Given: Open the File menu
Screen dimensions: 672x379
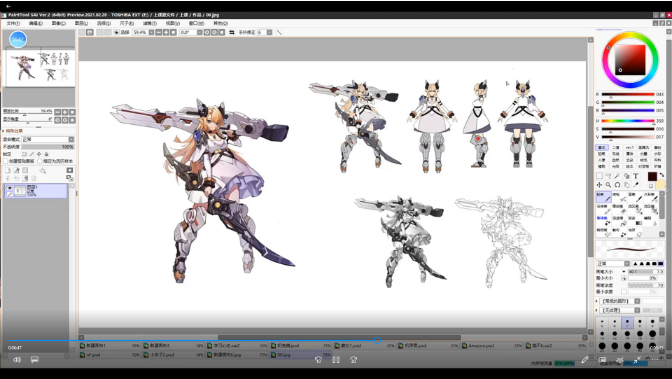Looking at the screenshot, I should [12, 23].
